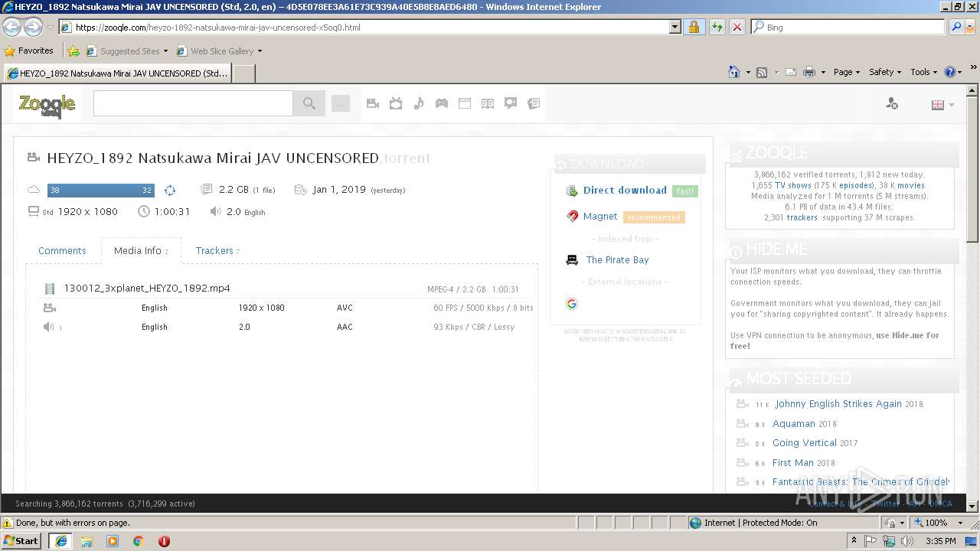Viewport: 980px width, 551px height.
Task: Click the movies stats link
Action: 911,185
